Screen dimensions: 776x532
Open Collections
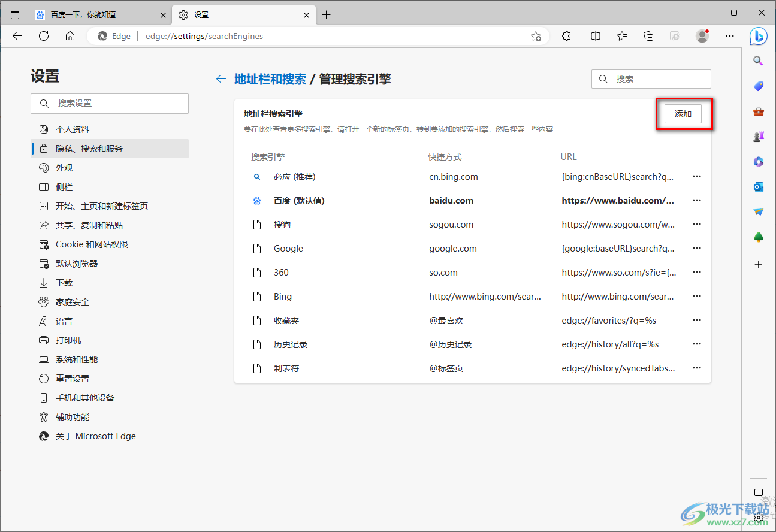coord(648,36)
